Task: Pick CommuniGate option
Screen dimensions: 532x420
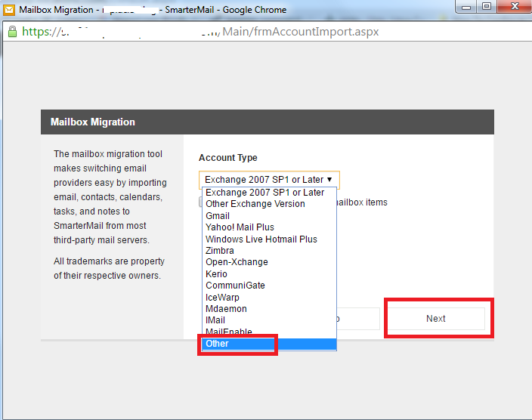Action: [269, 286]
